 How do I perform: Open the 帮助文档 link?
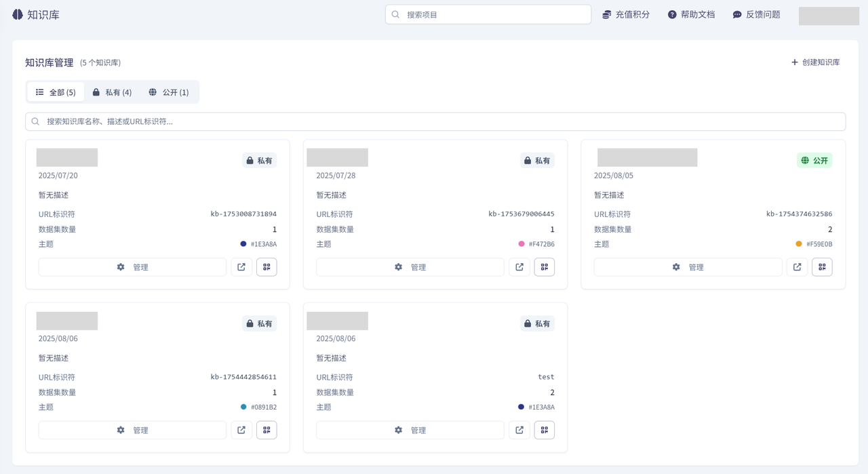pos(698,14)
